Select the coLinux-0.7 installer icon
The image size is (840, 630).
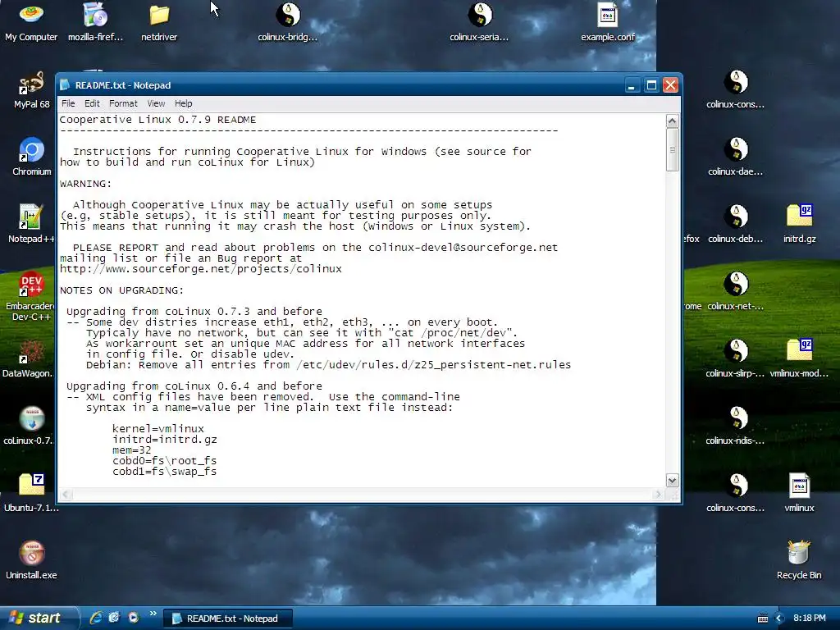28,426
